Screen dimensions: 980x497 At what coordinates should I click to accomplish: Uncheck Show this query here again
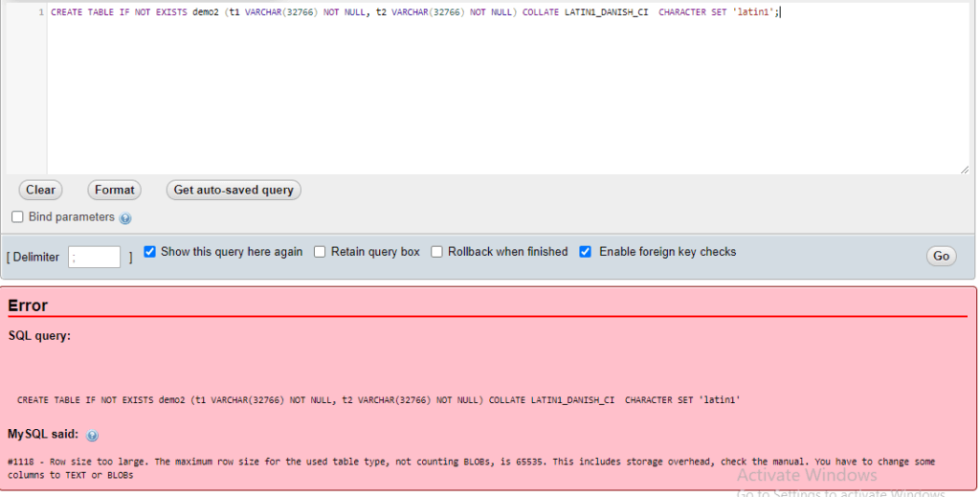tap(149, 252)
